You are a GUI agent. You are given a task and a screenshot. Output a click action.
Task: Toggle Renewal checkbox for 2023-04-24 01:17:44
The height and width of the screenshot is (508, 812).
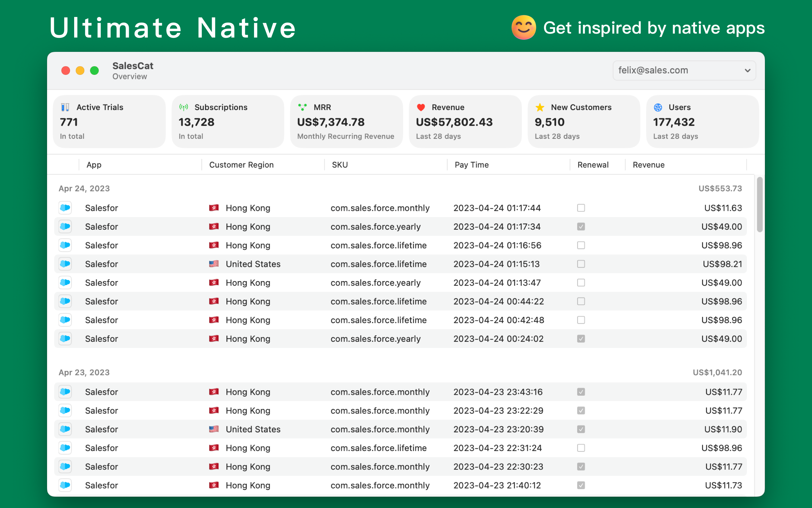pyautogui.click(x=581, y=208)
